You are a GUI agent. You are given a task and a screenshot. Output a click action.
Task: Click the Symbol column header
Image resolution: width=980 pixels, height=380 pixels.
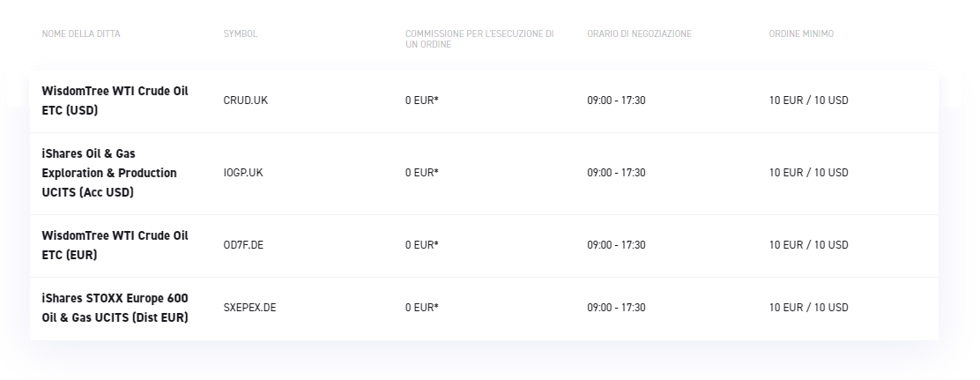[241, 34]
